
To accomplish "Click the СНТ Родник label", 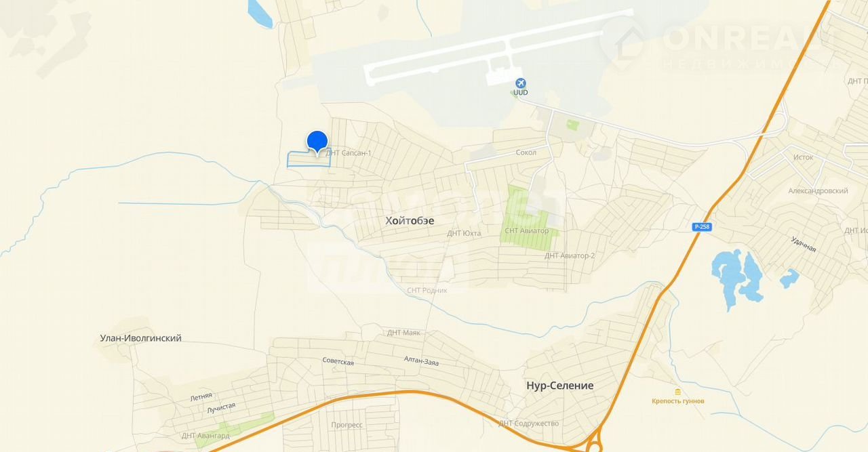I will [427, 290].
